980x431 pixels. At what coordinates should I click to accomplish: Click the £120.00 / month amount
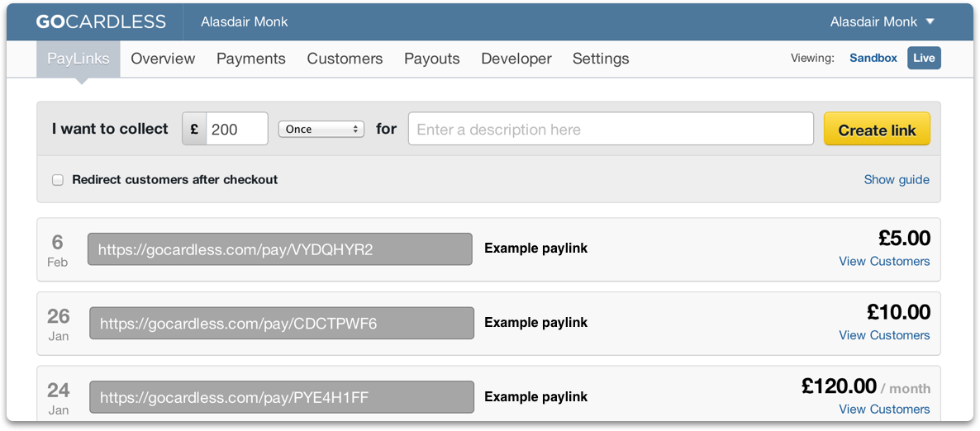point(866,386)
